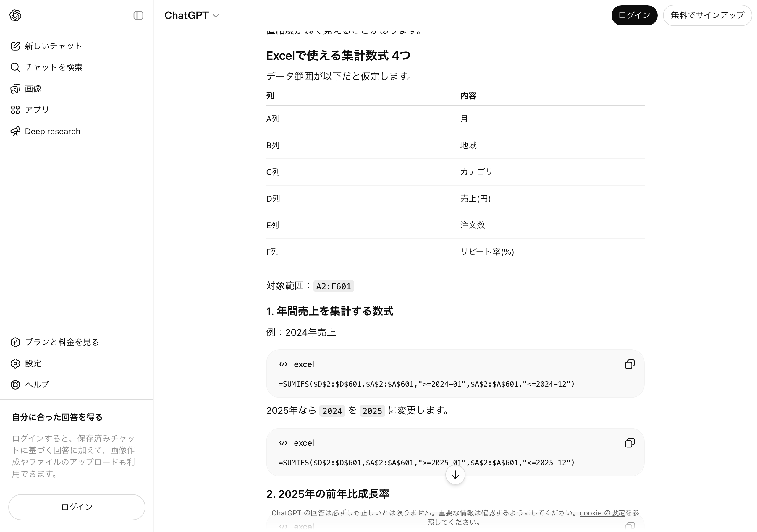
Task: Collapse the sidebar with the panel icon
Action: 138,15
